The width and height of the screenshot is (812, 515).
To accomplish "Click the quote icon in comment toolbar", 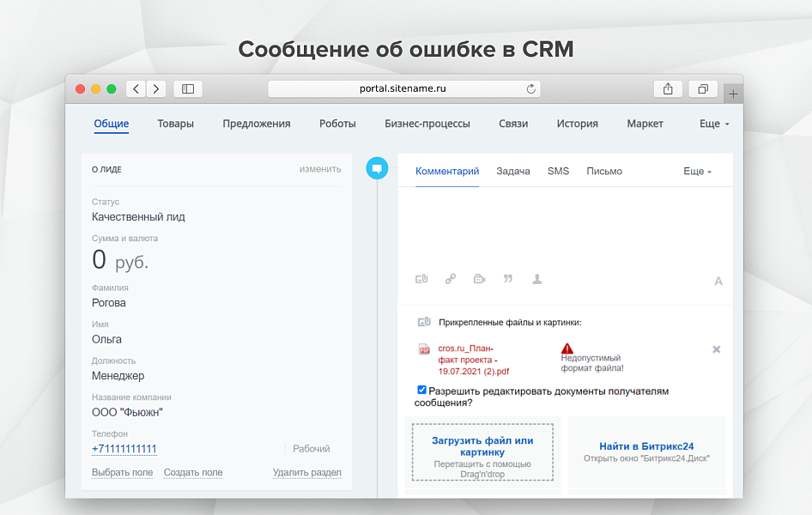I will tap(508, 279).
